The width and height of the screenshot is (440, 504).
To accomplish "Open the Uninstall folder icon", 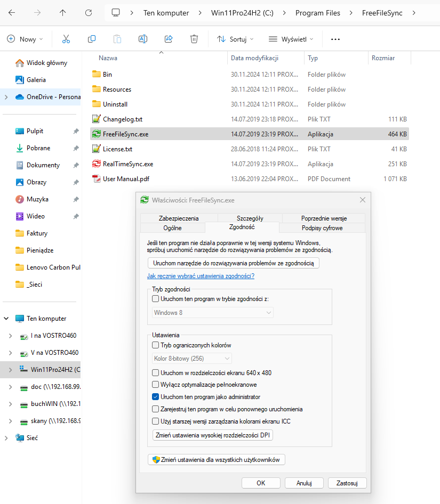I will click(x=96, y=104).
